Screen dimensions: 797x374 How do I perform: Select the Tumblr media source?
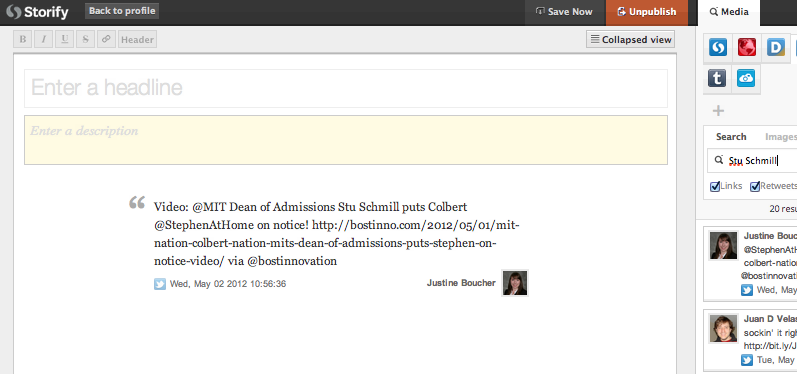(717, 78)
